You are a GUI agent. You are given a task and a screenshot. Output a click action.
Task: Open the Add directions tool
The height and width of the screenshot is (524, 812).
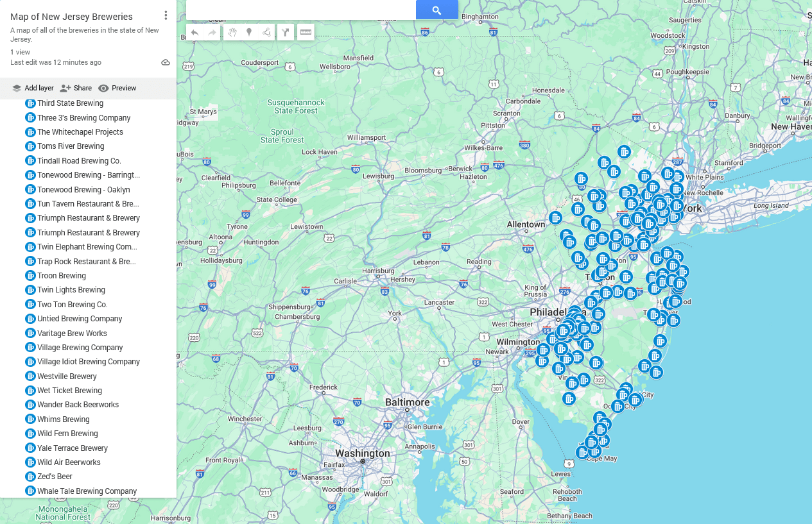click(x=285, y=32)
